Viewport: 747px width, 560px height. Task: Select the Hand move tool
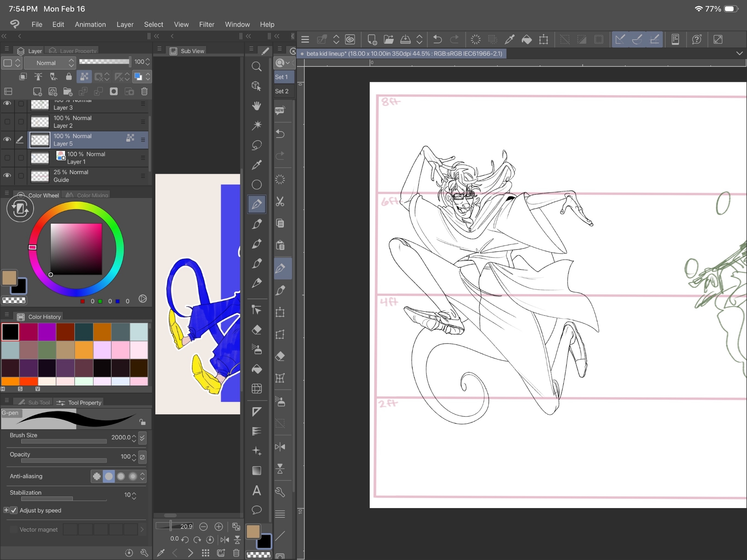pos(256,106)
